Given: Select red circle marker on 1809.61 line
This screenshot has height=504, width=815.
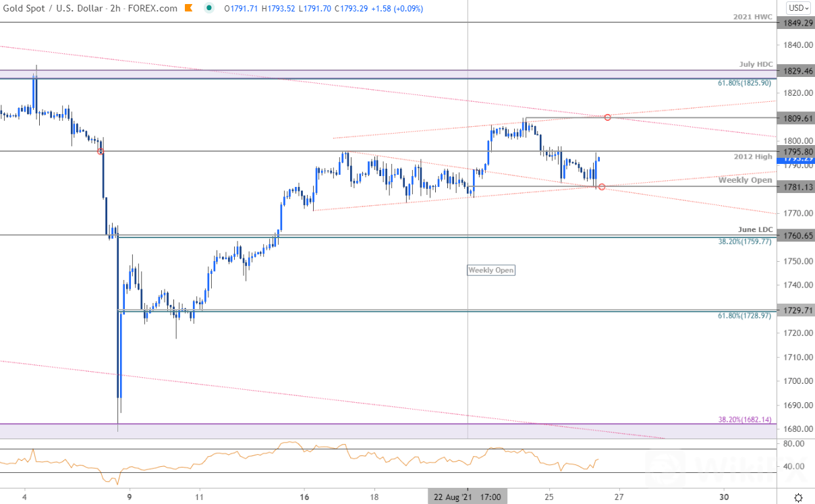Looking at the screenshot, I should (x=608, y=117).
